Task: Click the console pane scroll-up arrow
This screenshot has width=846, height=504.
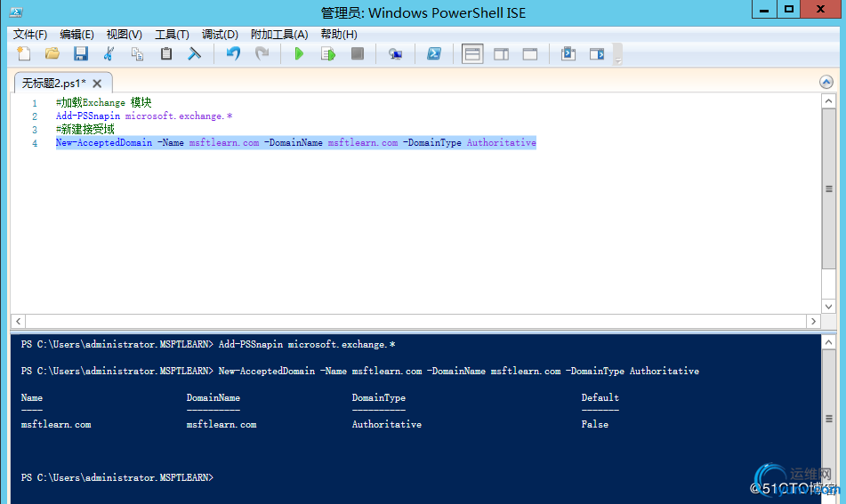Action: click(x=829, y=342)
